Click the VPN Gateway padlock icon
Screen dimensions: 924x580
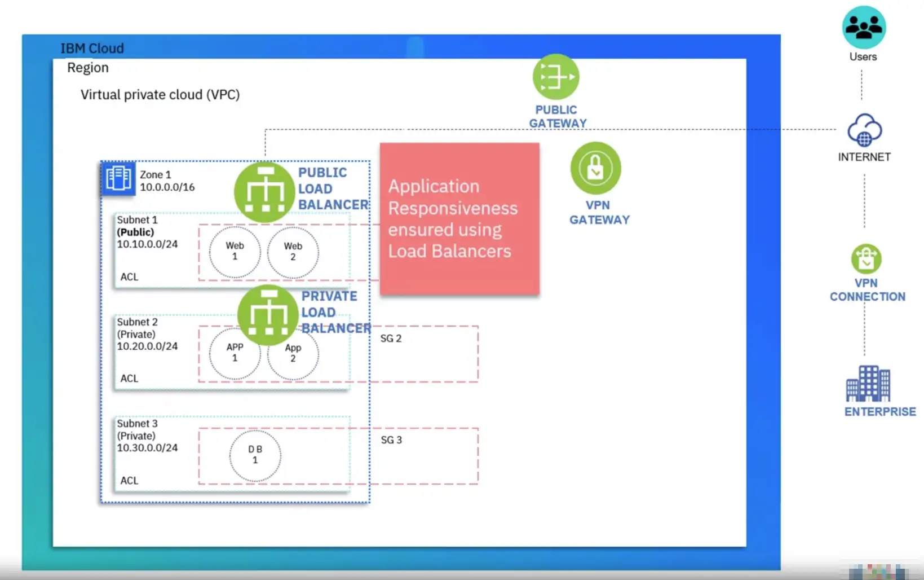click(x=595, y=168)
